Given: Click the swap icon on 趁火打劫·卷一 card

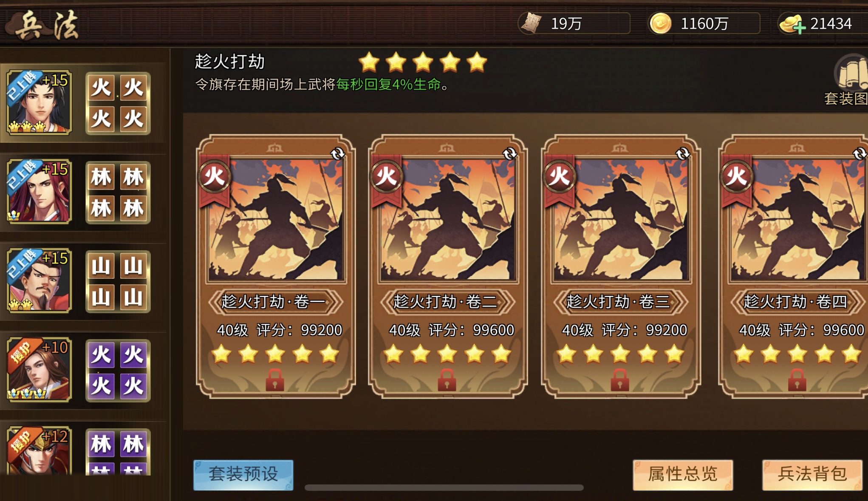Looking at the screenshot, I should [338, 153].
